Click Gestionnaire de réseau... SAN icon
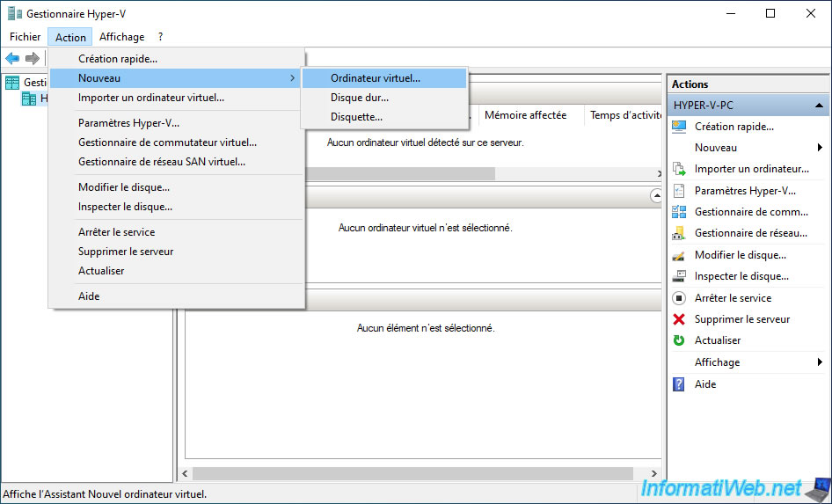Viewport: 832px width, 504px height. (x=679, y=233)
